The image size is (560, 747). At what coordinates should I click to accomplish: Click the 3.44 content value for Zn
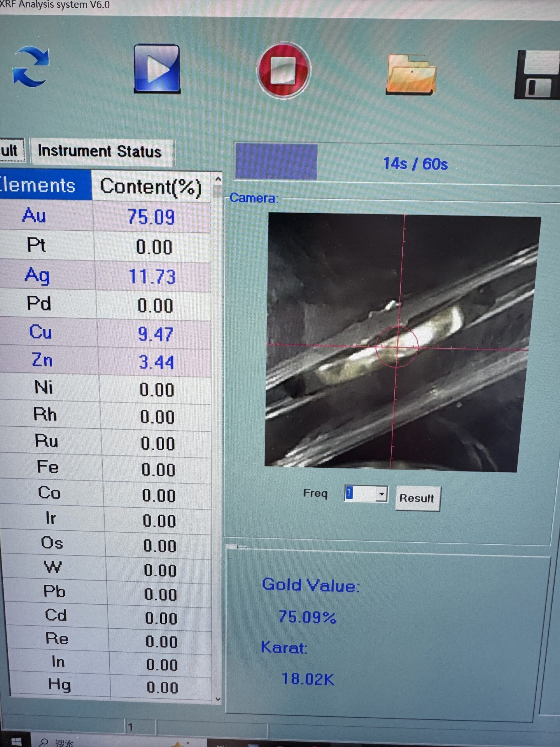click(x=156, y=362)
